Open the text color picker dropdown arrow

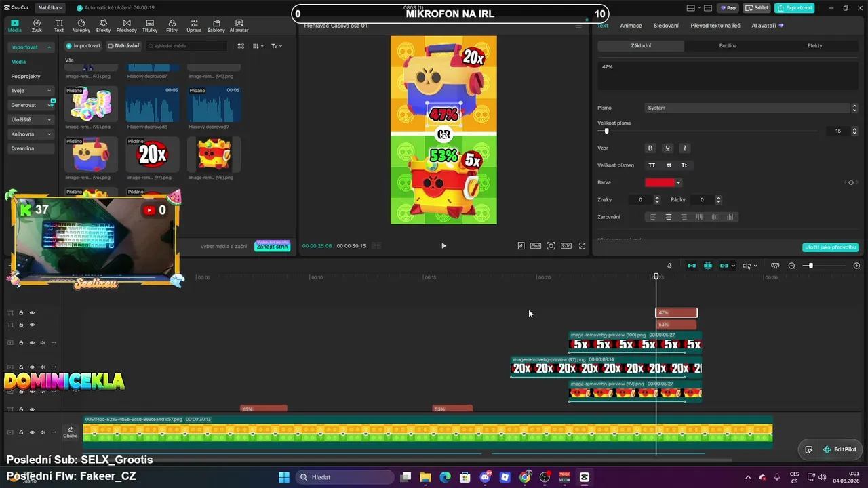678,182
